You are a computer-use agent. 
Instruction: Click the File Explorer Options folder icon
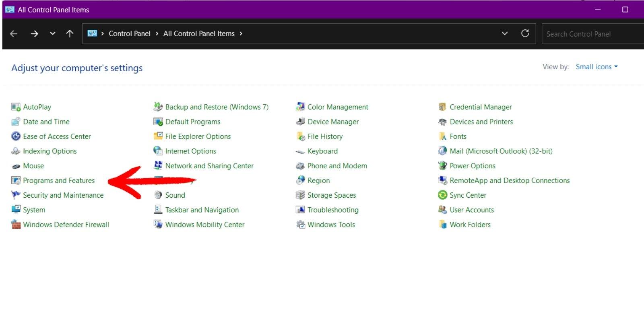click(x=158, y=136)
